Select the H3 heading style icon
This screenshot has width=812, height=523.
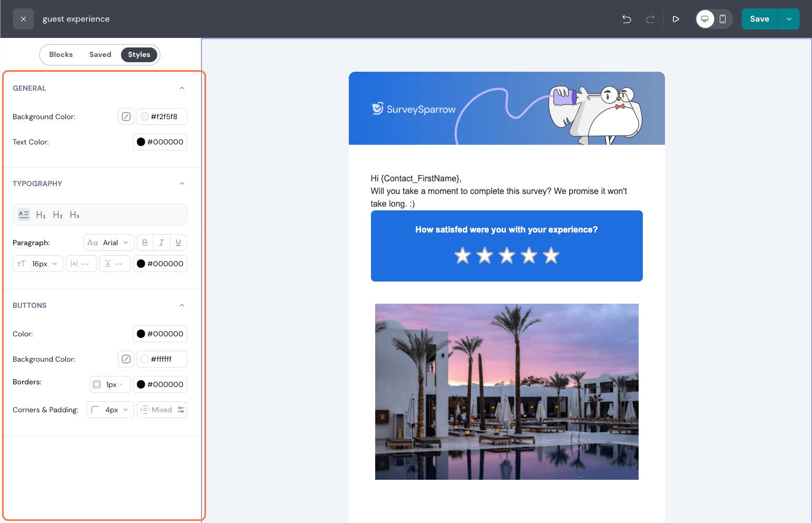click(74, 215)
